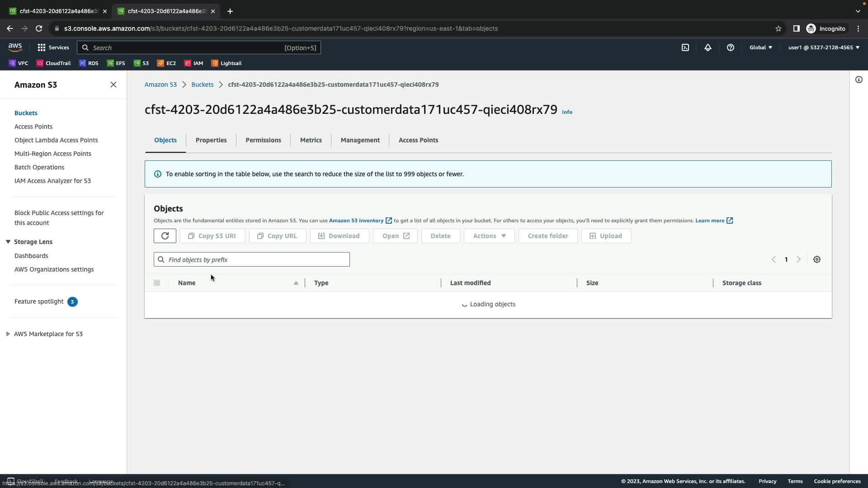Click the help question mark icon

pyautogui.click(x=731, y=47)
